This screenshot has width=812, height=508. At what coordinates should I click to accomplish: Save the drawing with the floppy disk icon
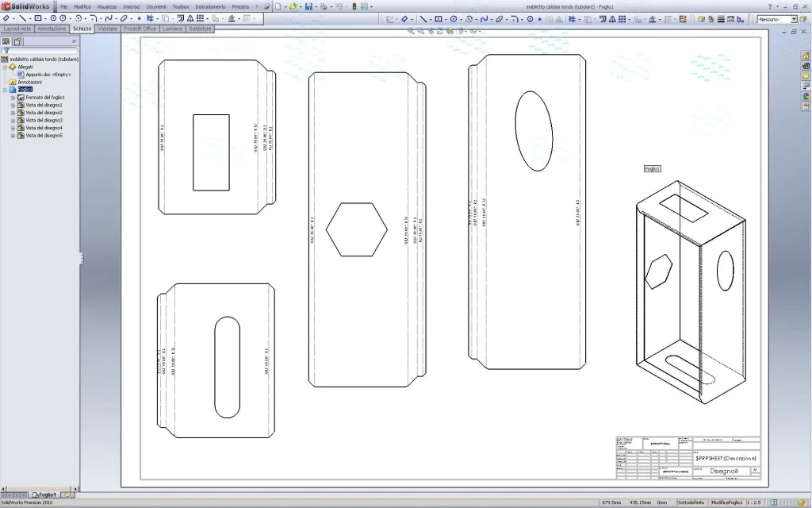tap(308, 6)
